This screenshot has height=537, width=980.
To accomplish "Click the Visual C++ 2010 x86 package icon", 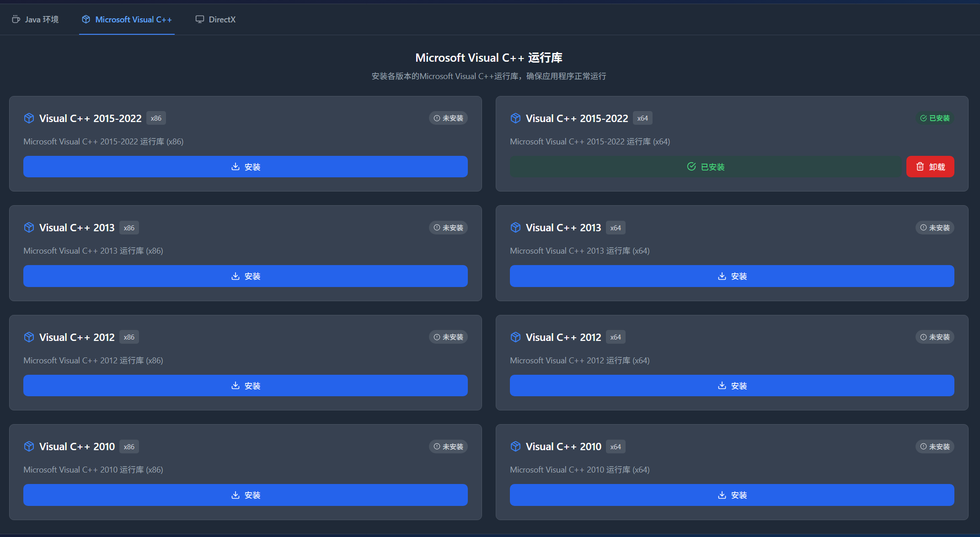I will tap(29, 447).
